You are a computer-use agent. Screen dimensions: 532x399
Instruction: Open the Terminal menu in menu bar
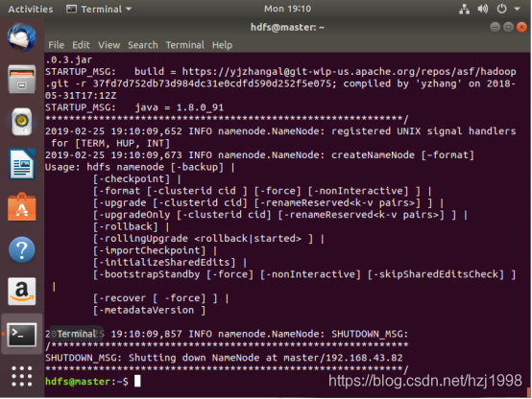(x=185, y=45)
